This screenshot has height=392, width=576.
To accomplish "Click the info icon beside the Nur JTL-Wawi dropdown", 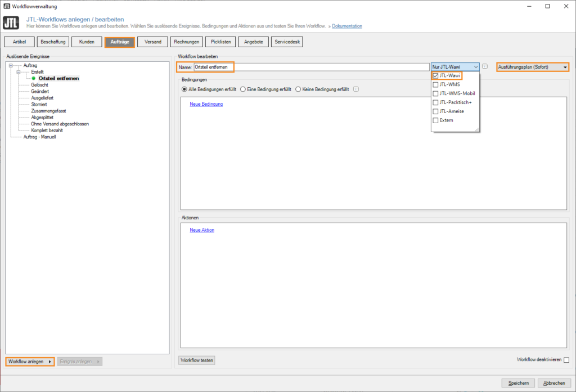I will 485,66.
